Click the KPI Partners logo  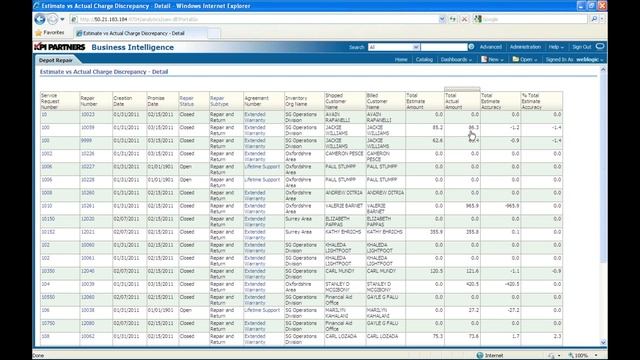tap(60, 47)
